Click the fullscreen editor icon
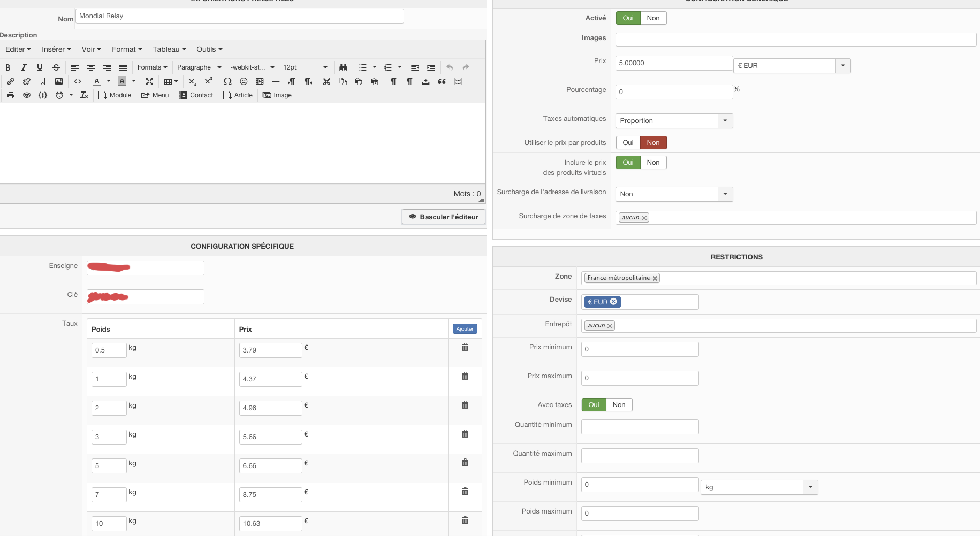 pyautogui.click(x=149, y=81)
